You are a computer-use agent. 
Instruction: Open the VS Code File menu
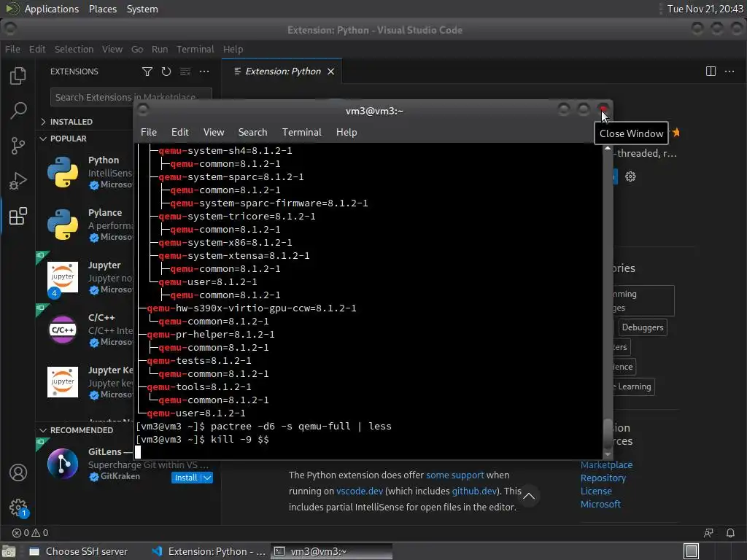pos(12,49)
